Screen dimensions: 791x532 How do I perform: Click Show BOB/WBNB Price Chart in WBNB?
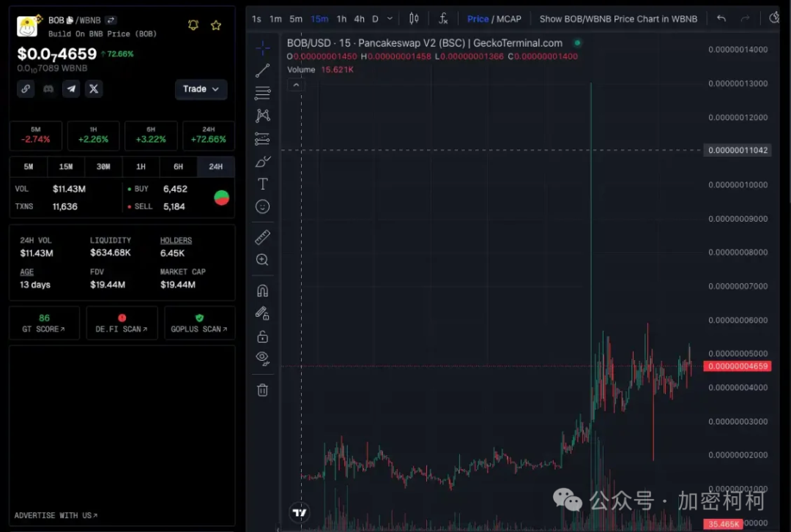pyautogui.click(x=618, y=19)
